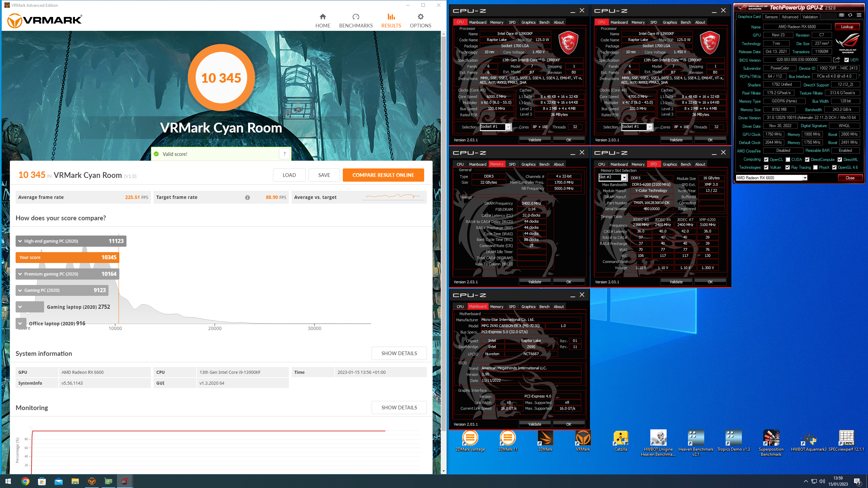Open the notification center icon in taskbar
This screenshot has height=488, width=868.
click(857, 481)
